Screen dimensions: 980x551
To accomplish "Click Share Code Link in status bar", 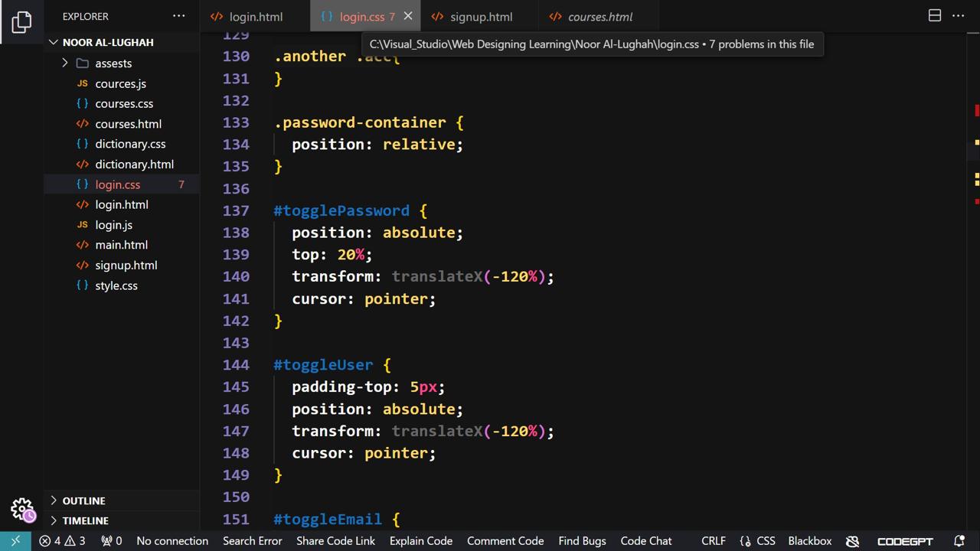I will click(x=335, y=540).
